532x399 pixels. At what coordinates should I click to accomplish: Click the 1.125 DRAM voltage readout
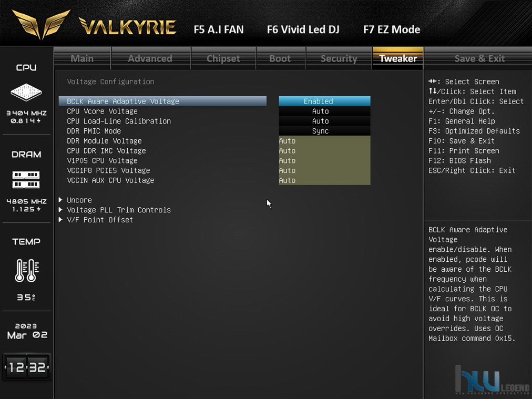pos(26,209)
